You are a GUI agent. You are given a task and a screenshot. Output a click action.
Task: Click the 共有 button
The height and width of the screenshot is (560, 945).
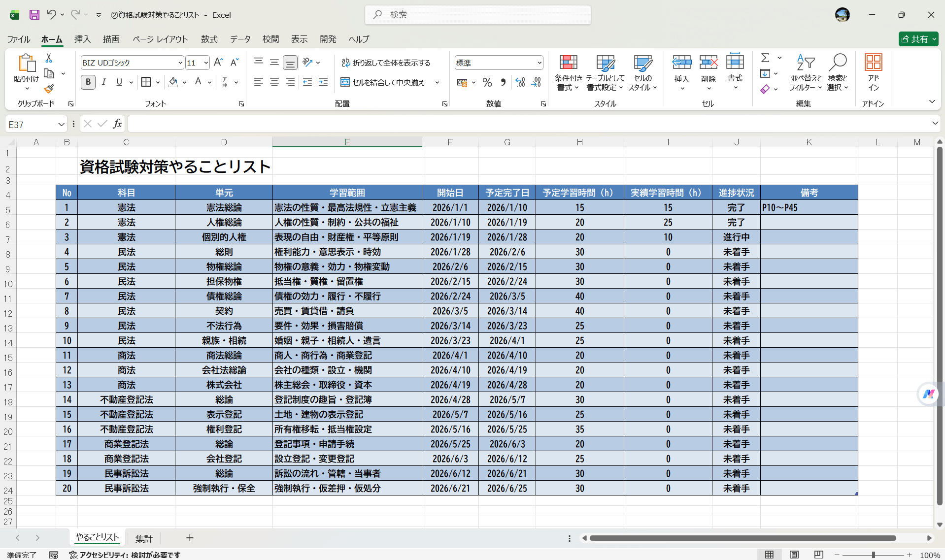pyautogui.click(x=917, y=39)
